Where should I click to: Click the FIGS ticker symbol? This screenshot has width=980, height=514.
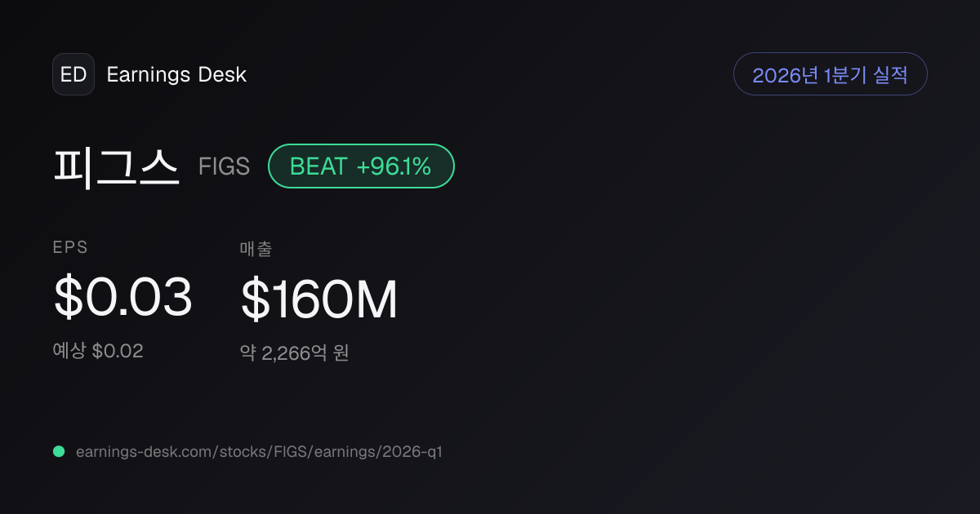224,166
